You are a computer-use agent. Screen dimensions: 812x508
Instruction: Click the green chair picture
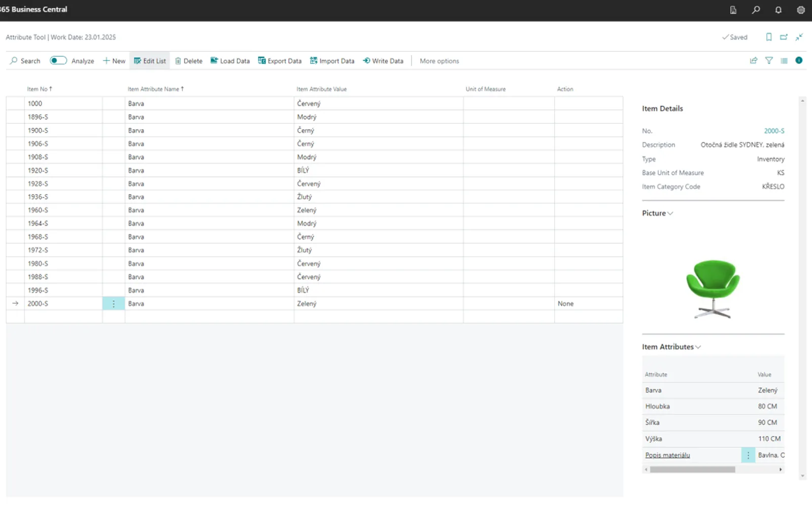pos(713,288)
